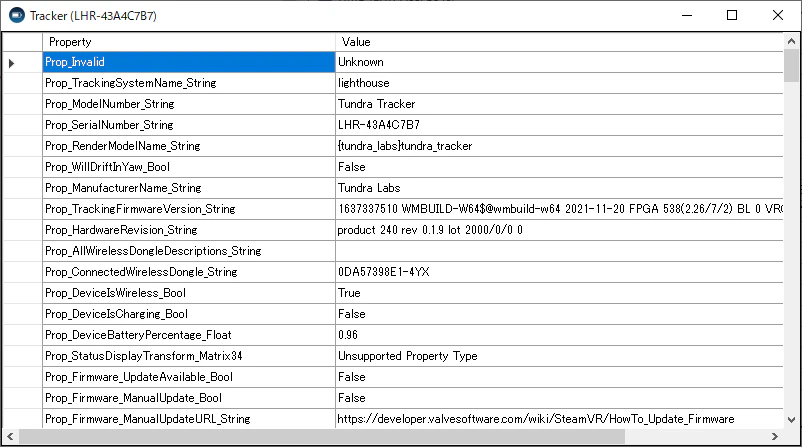This screenshot has width=802, height=447.
Task: Click the Value column header
Action: pos(559,42)
